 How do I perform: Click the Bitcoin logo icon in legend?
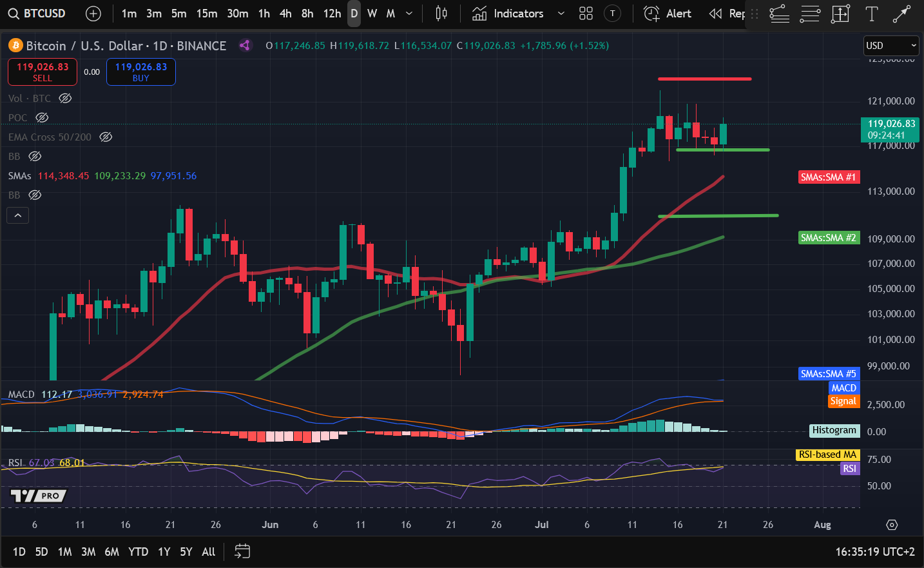click(x=15, y=45)
